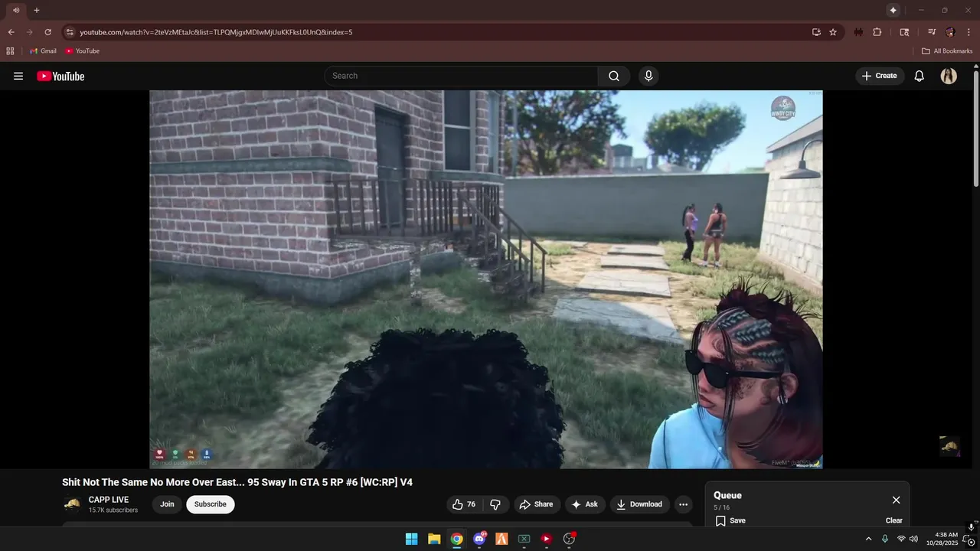Open the YouTube guide hamburger menu
The height and width of the screenshot is (551, 980).
[x=18, y=76]
